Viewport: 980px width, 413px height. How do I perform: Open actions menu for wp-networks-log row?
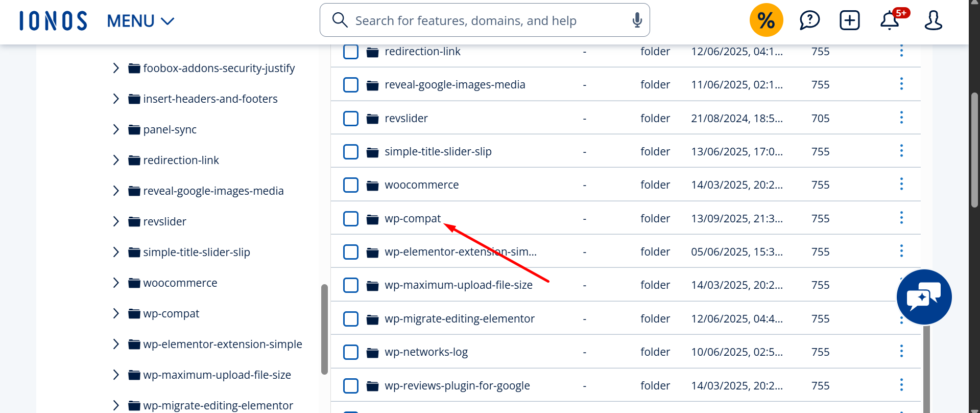pyautogui.click(x=901, y=351)
